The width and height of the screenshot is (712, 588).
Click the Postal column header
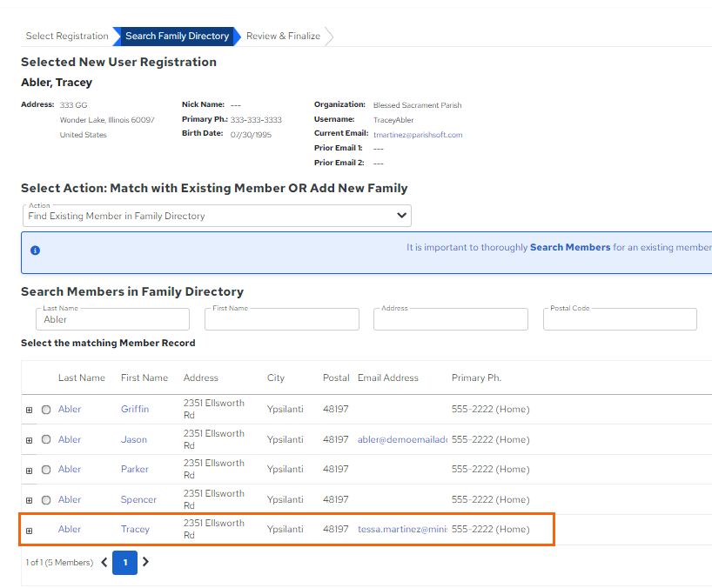coord(336,378)
